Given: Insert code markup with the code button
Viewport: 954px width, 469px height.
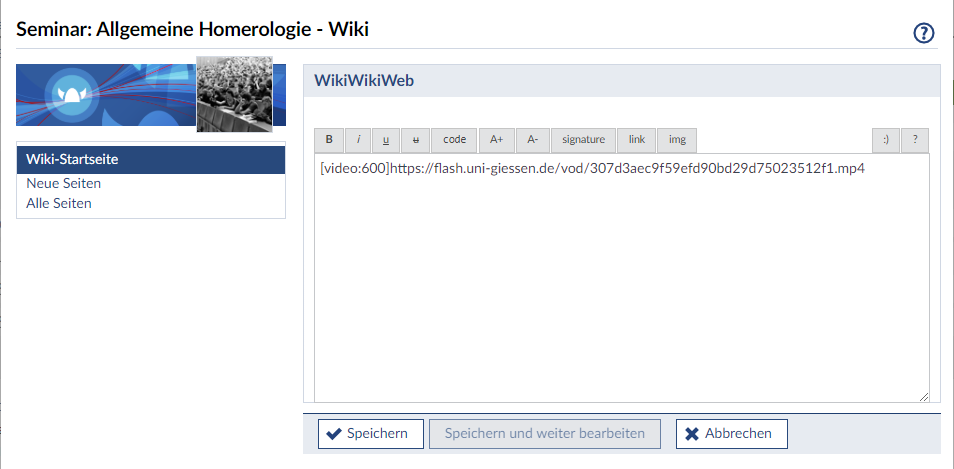Looking at the screenshot, I should coord(454,139).
